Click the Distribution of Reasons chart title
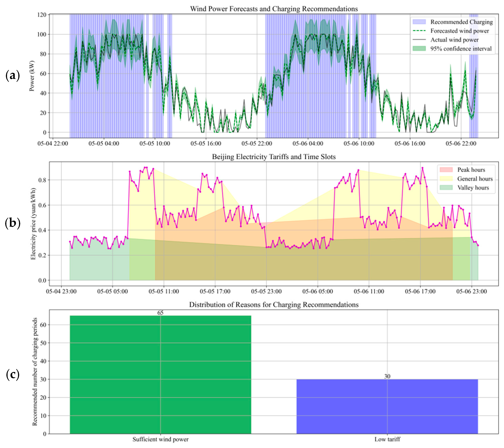504x448 pixels. coord(274,305)
